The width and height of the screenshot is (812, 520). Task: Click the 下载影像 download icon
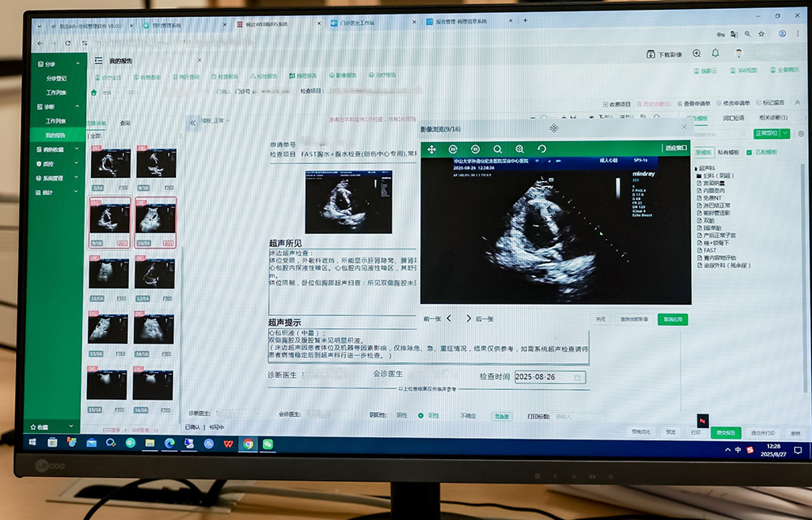click(x=651, y=54)
